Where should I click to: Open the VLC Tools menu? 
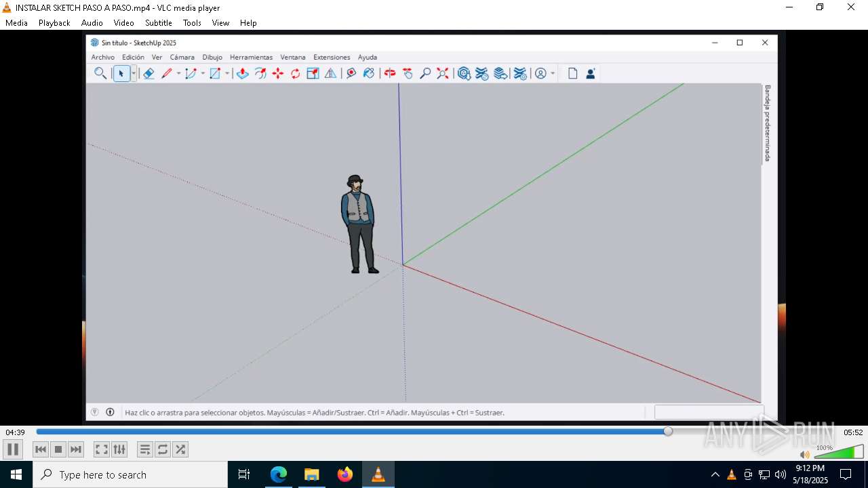coord(192,22)
